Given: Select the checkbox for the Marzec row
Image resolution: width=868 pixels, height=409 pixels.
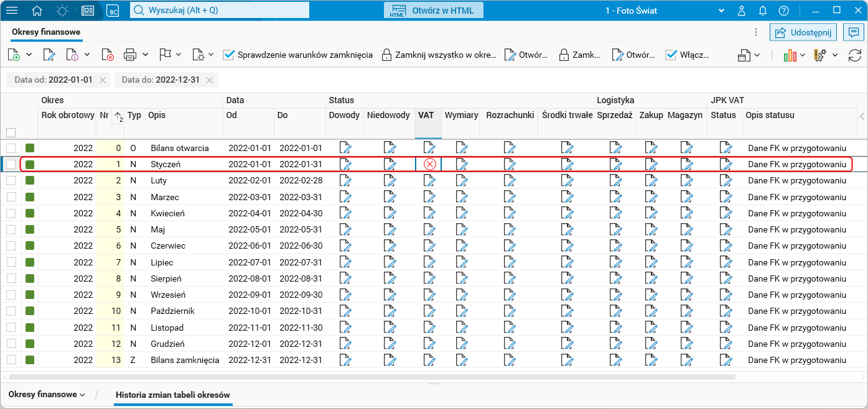Looking at the screenshot, I should [x=11, y=197].
